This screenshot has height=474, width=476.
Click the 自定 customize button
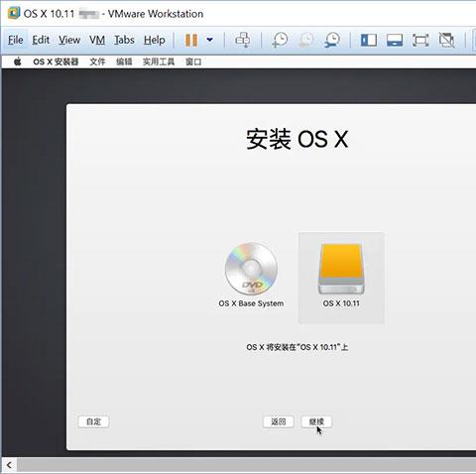click(x=93, y=421)
